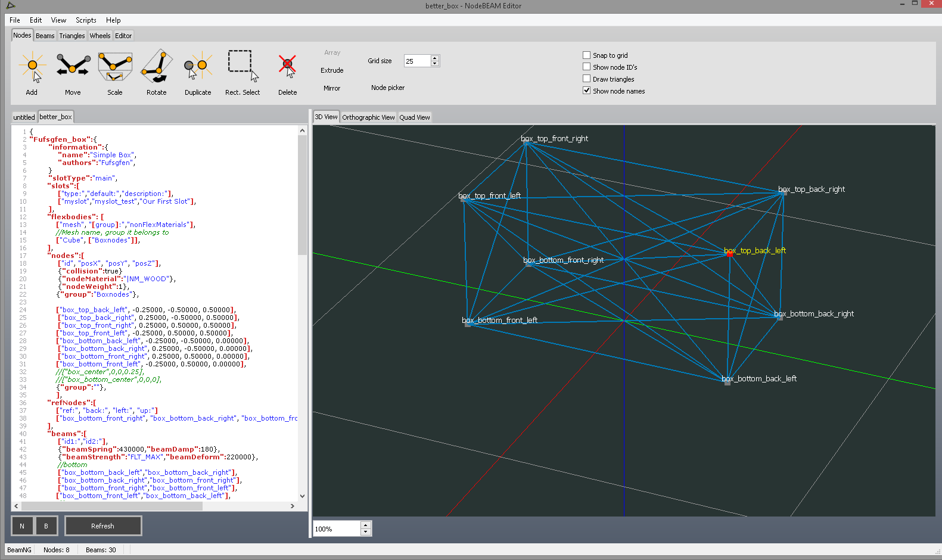The width and height of the screenshot is (942, 560).
Task: Select node box_bottom_back_left in viewport
Action: [x=727, y=382]
